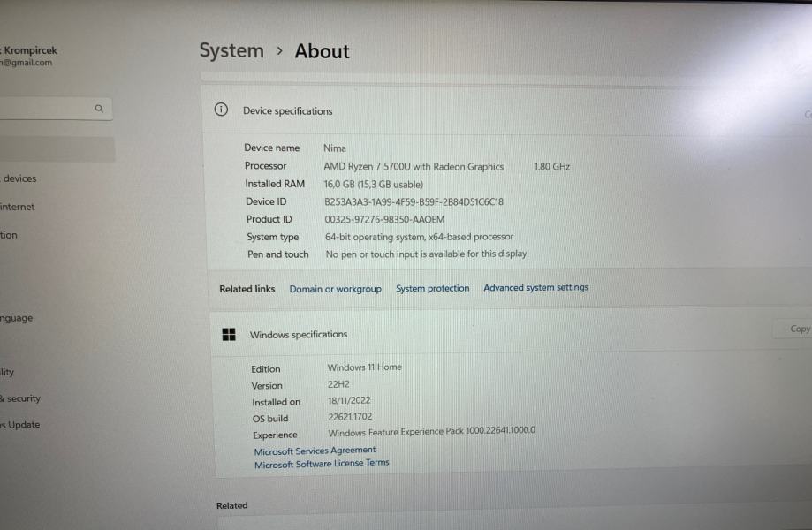The image size is (812, 530).
Task: Click the 16,0 GB installed RAM value
Action: pos(374,185)
